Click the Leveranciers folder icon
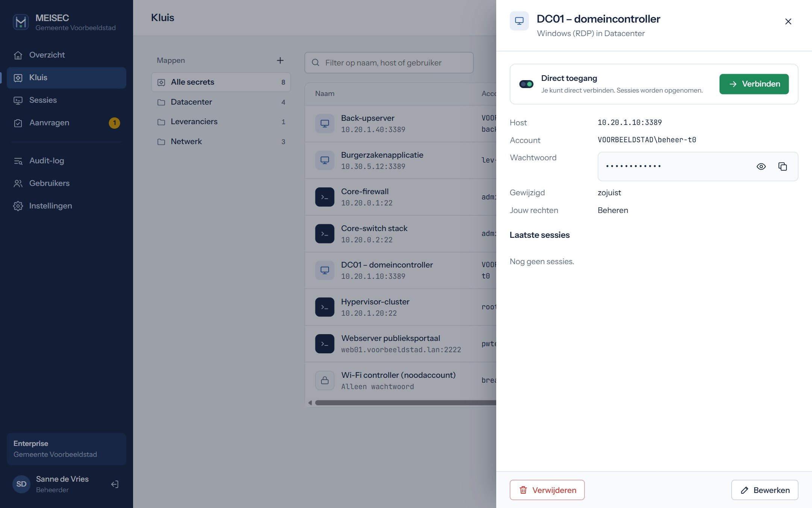This screenshot has width=812, height=508. pos(161,122)
